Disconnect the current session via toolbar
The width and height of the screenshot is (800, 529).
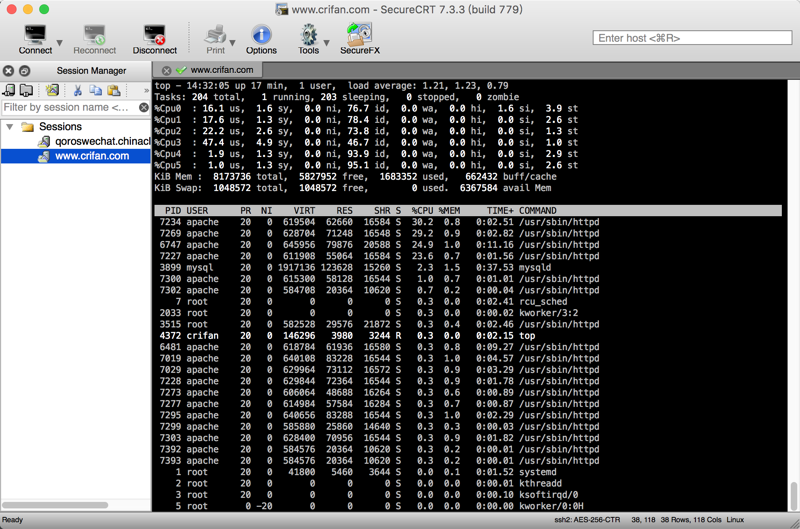click(x=154, y=35)
